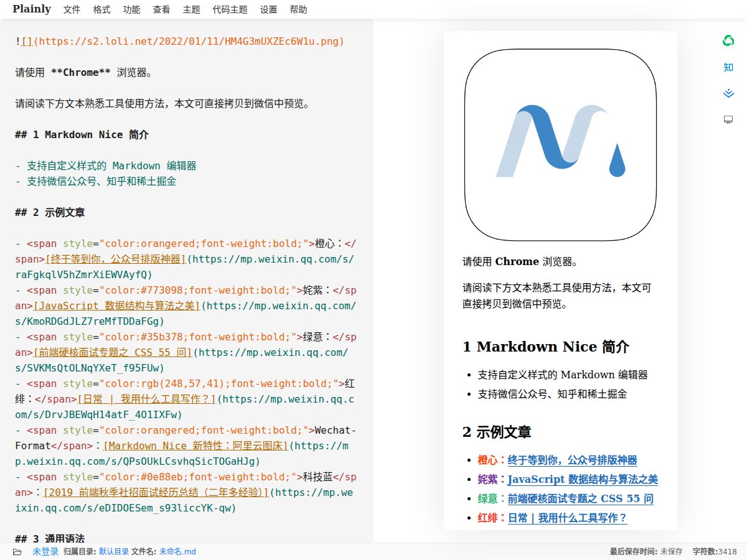The image size is (747, 560).
Task: Open preview link 前端硬核面试专题之 CSS 55 问
Action: click(x=581, y=498)
